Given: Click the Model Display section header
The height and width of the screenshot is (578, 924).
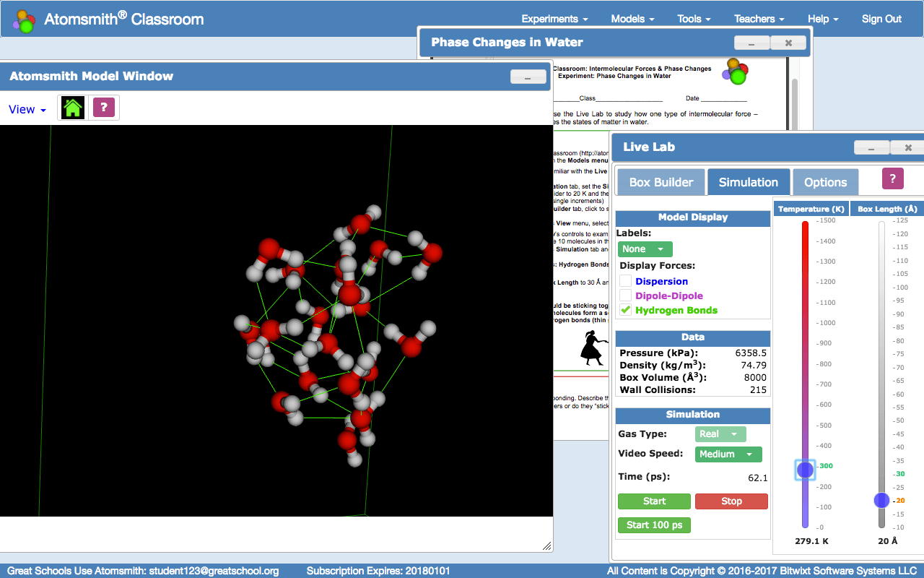Looking at the screenshot, I should pos(693,217).
